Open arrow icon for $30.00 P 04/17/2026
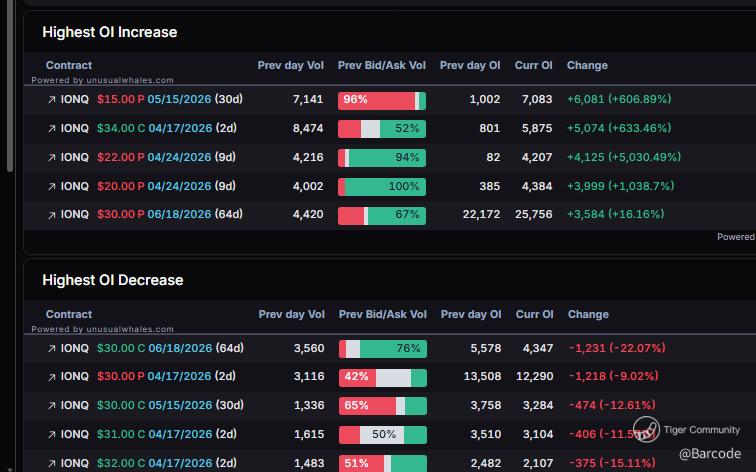Screen dimensions: 756x472 (52, 377)
